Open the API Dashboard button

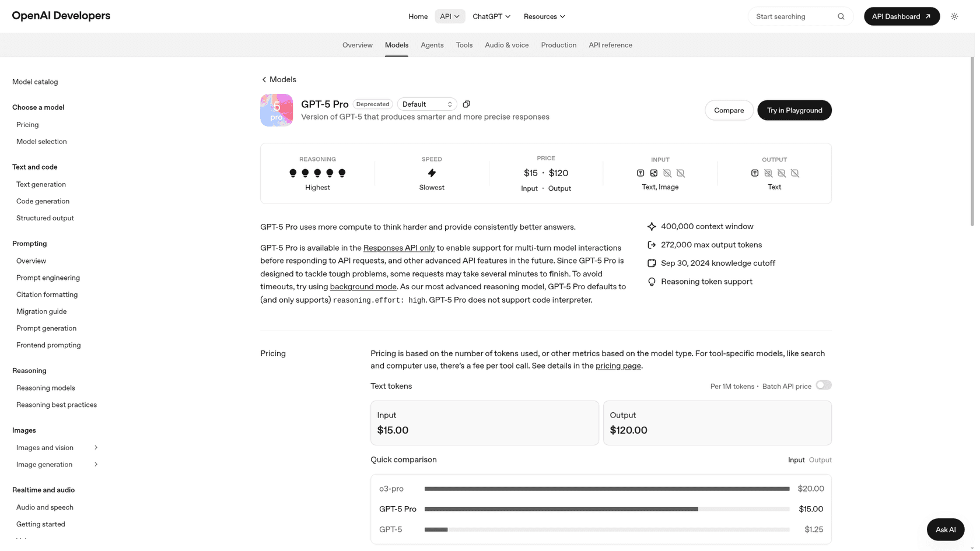(x=902, y=16)
